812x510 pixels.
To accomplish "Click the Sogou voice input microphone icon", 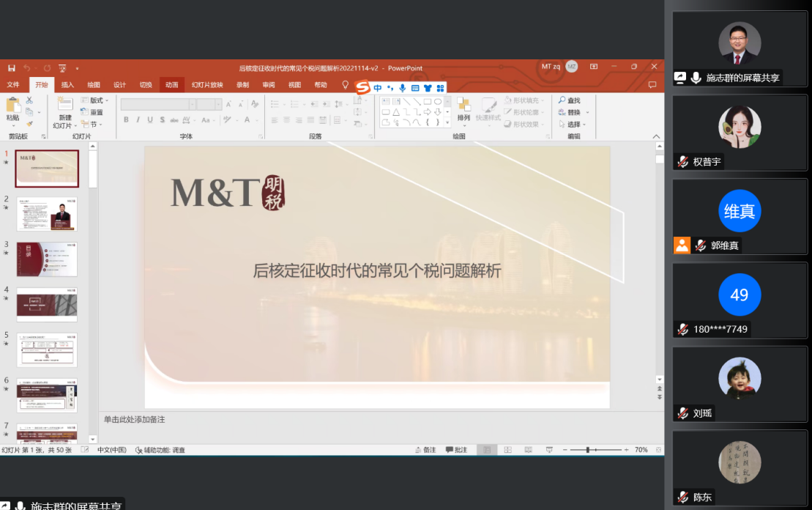I will (402, 88).
